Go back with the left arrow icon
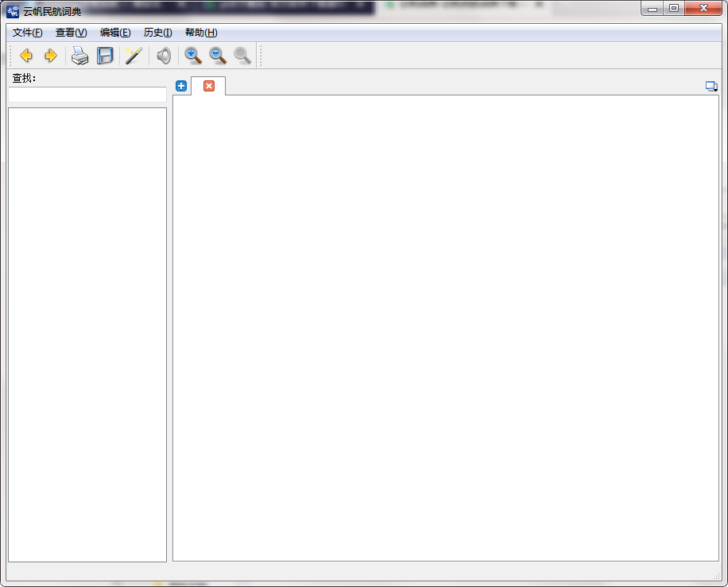 pos(26,56)
